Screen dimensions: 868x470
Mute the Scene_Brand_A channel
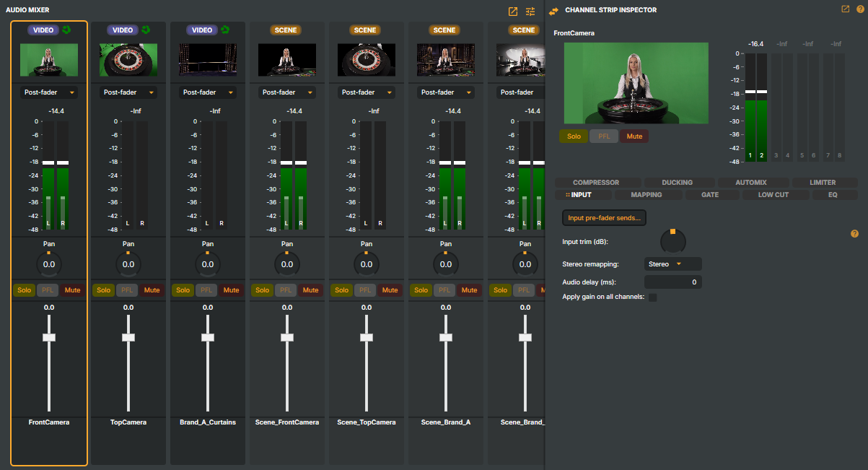(x=469, y=290)
